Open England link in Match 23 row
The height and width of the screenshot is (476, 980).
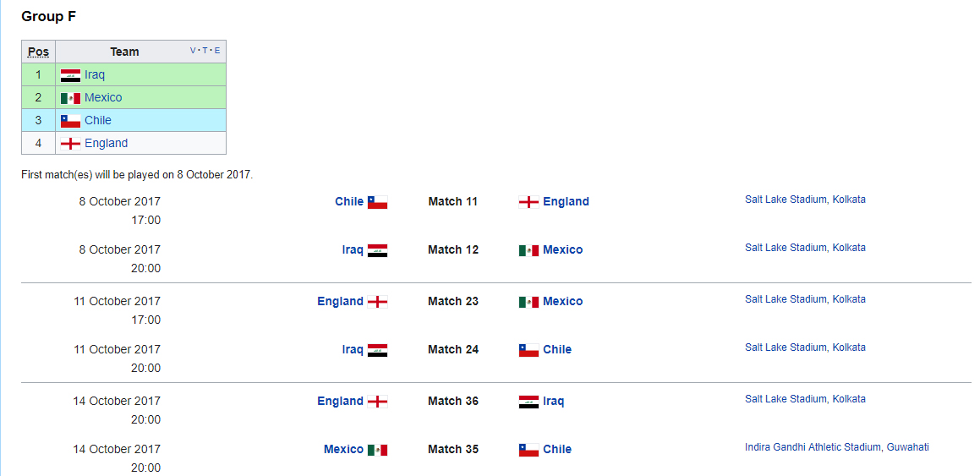point(340,301)
